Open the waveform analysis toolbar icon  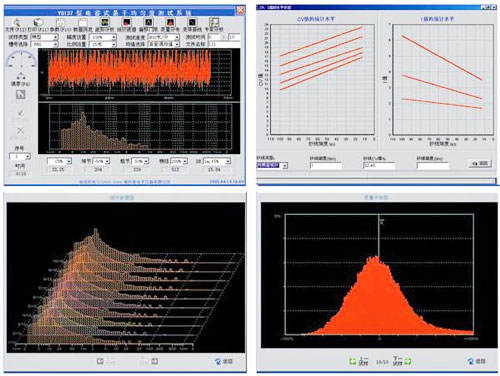[x=105, y=22]
